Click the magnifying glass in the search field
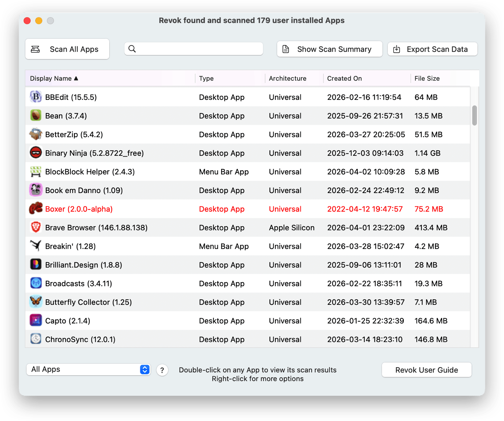 132,49
